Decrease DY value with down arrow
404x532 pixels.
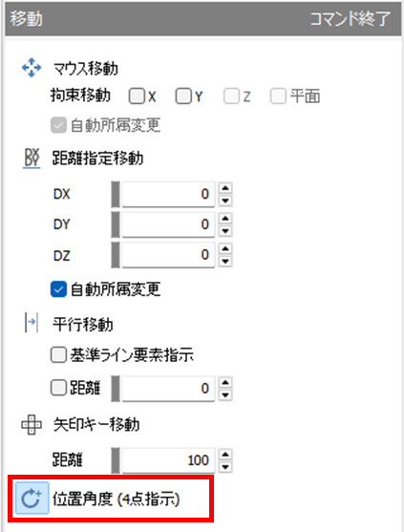(225, 231)
